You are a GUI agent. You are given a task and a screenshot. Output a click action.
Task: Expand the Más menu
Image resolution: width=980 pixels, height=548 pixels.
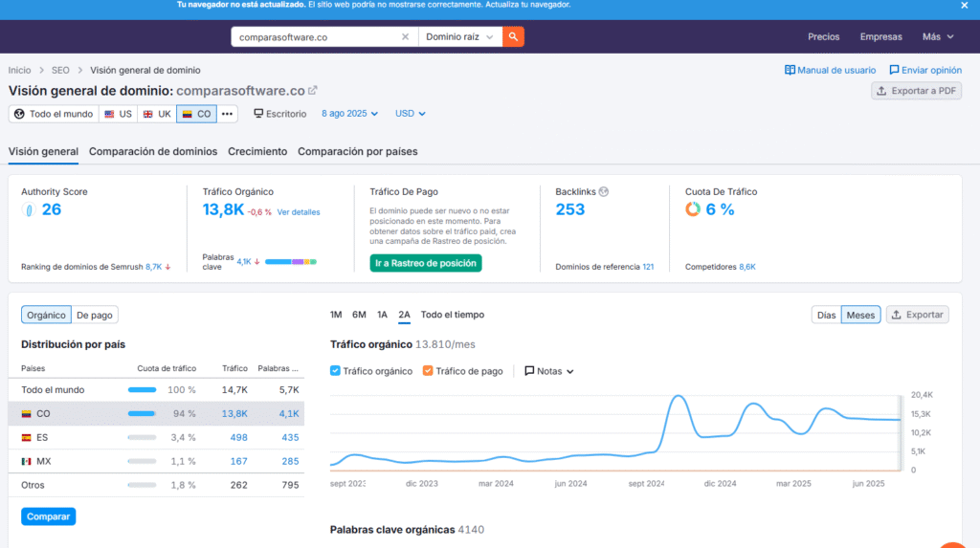coord(938,37)
